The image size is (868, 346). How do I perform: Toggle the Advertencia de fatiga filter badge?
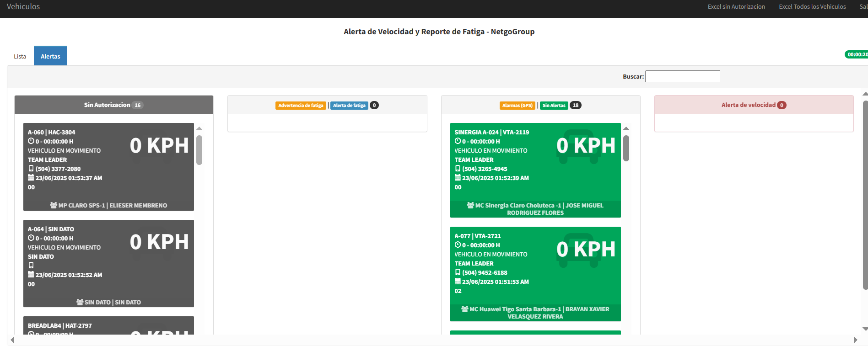point(301,106)
